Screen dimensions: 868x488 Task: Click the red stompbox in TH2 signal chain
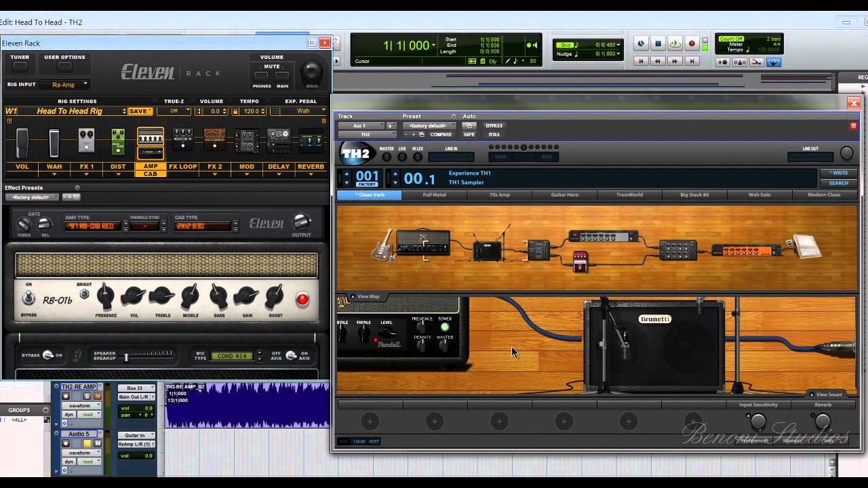pyautogui.click(x=580, y=262)
